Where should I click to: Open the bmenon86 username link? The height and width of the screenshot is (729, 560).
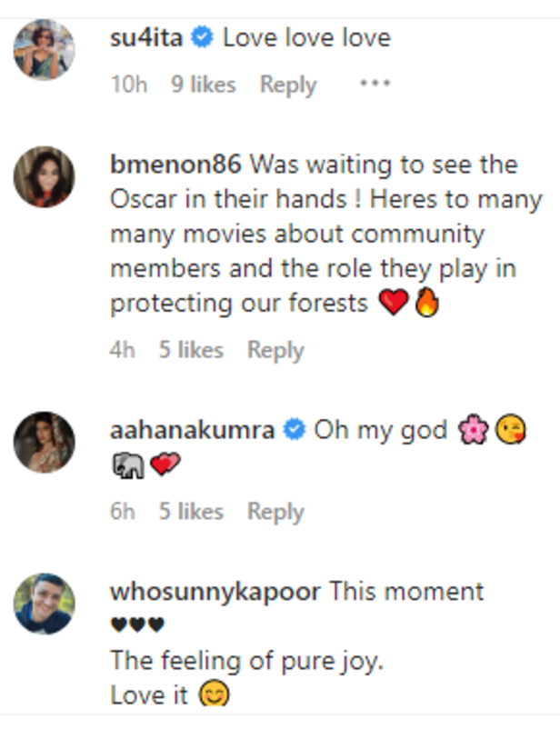tap(175, 165)
